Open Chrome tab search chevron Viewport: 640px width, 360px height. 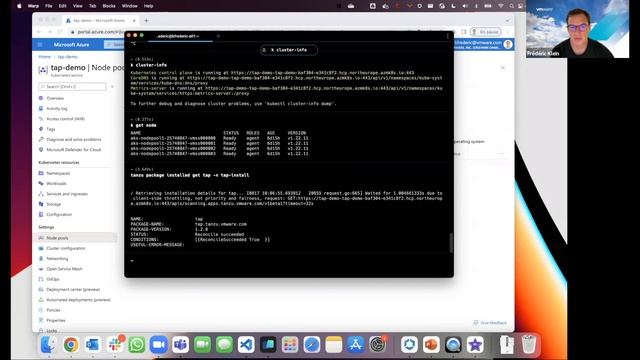click(507, 20)
